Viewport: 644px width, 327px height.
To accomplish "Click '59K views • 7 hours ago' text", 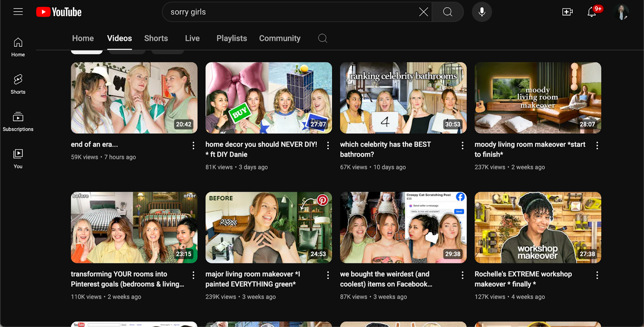I will click(103, 157).
